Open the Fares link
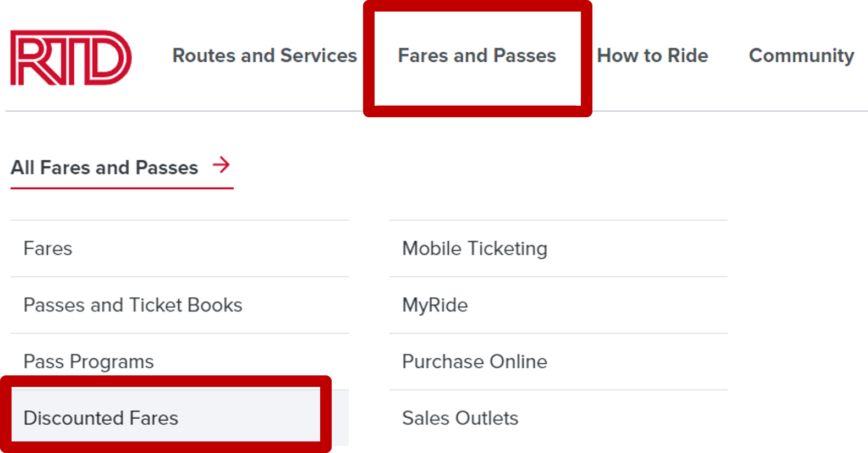Screen dimensions: 868x453 coord(48,249)
